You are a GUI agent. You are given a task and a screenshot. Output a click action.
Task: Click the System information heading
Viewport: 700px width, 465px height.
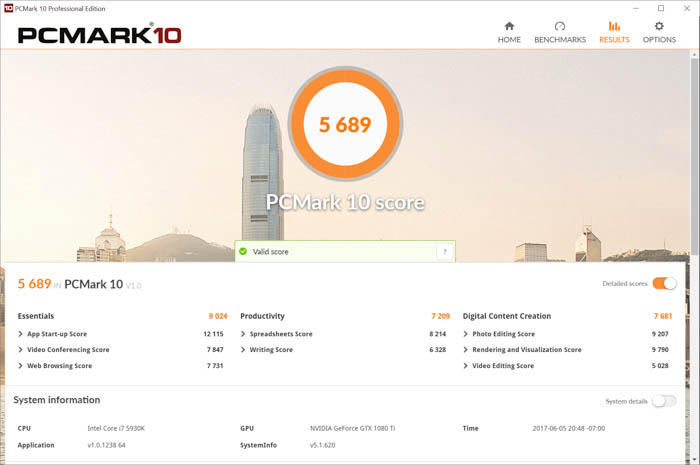point(57,400)
